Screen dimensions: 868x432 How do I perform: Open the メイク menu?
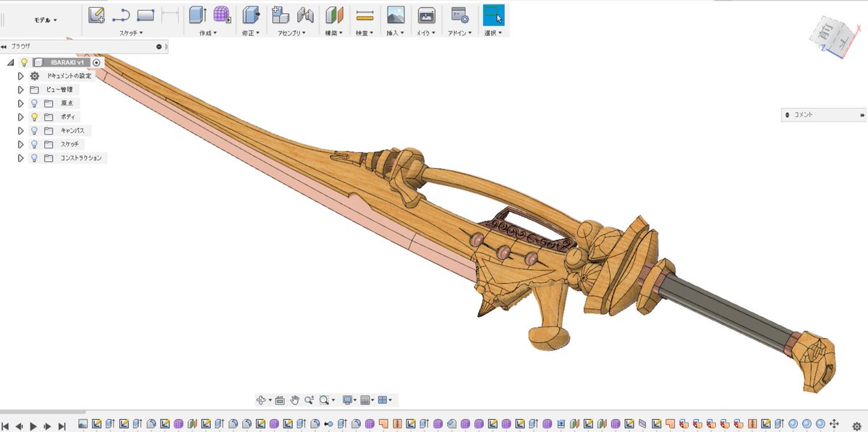point(426,33)
